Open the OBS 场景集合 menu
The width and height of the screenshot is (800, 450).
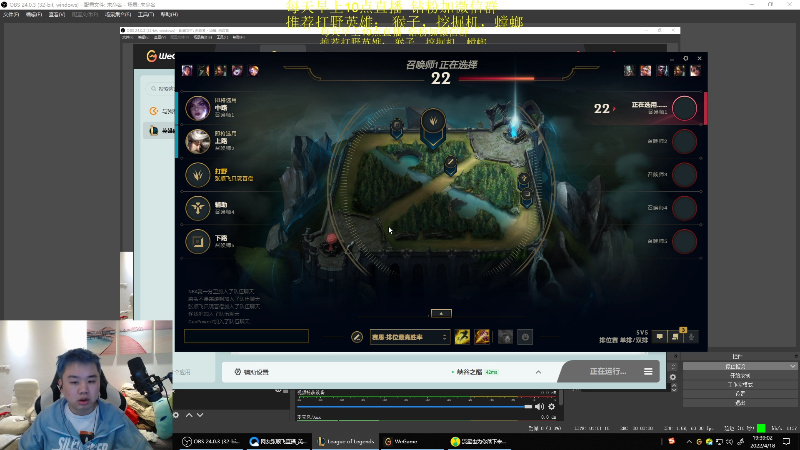(118, 14)
